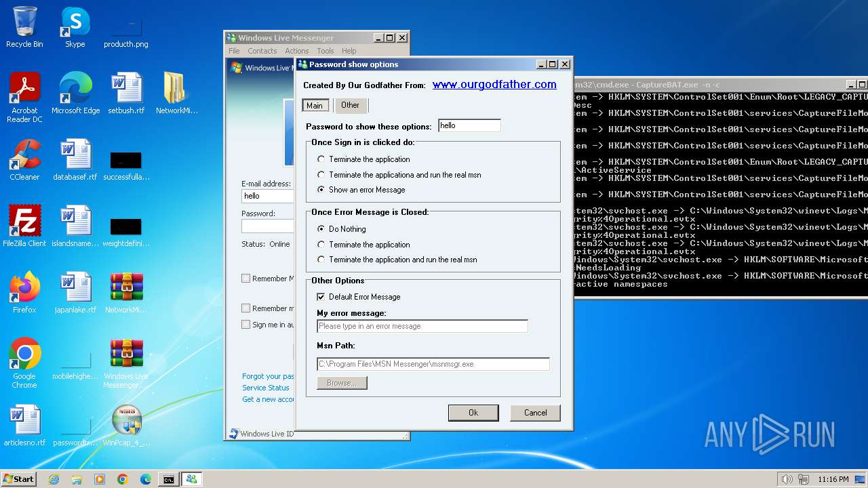Click the 'Get a new account' link
The height and width of the screenshot is (488, 868).
(x=269, y=399)
